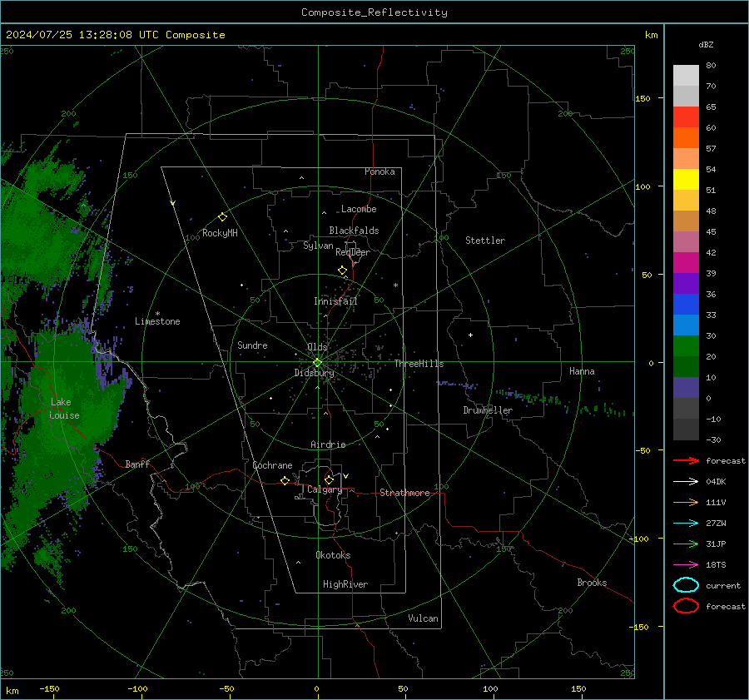
Task: Click the Banff town label
Action: 137,464
